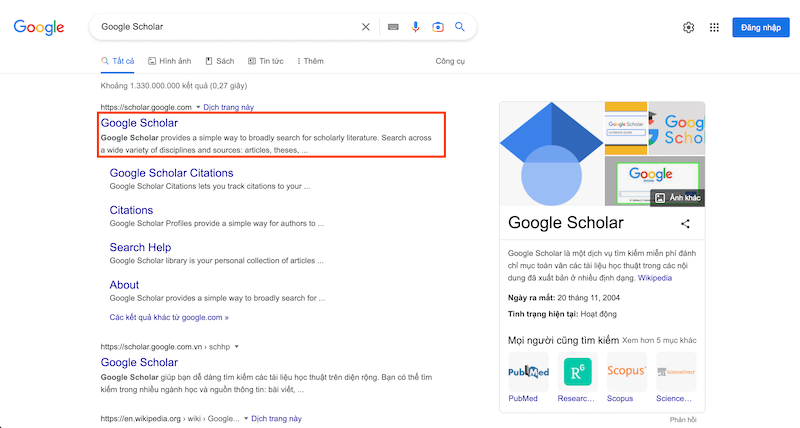Viewport: 800px width, 428px height.
Task: Click Dịch trang này beside scholar.google.com
Action: 229,107
